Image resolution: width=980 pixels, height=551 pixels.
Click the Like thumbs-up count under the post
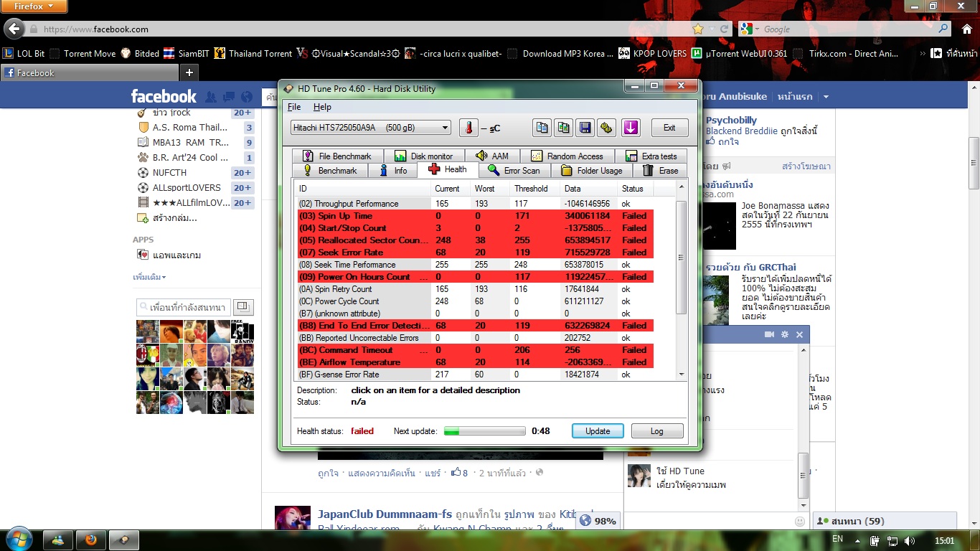[x=459, y=473]
